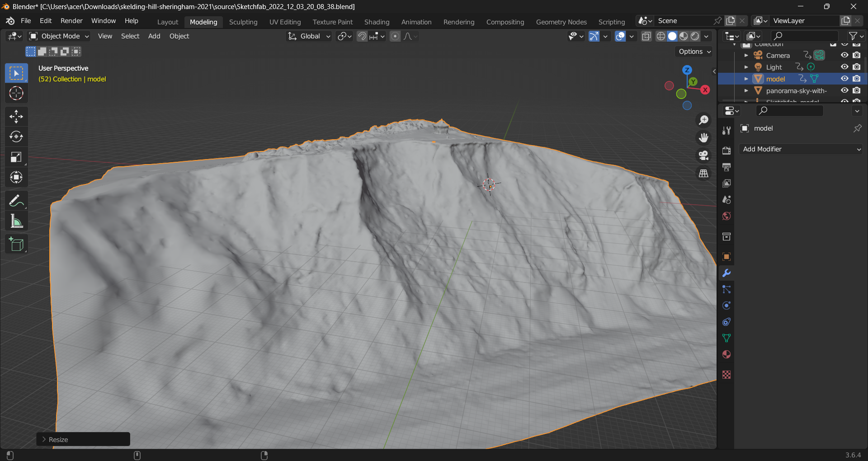Open the viewport Add menu
Image resolution: width=868 pixels, height=461 pixels.
pos(154,36)
